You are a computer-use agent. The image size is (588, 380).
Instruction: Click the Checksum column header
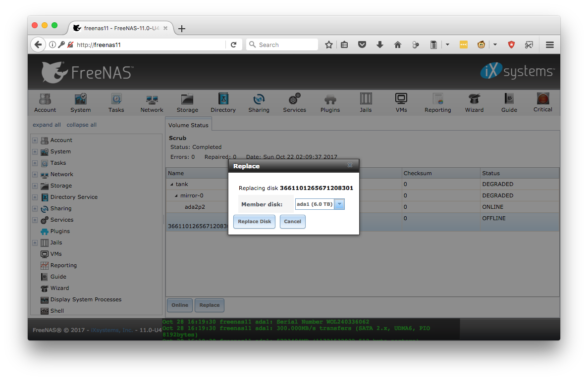pos(441,173)
